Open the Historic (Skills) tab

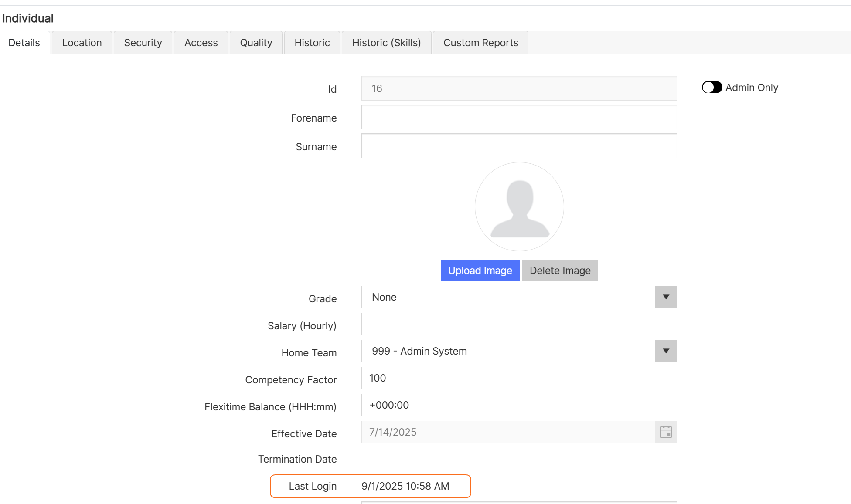[386, 42]
